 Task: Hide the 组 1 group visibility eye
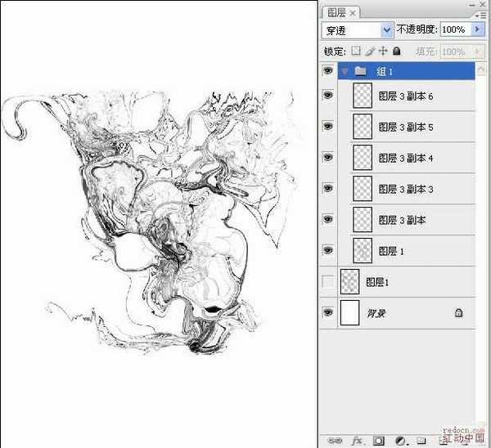[329, 71]
